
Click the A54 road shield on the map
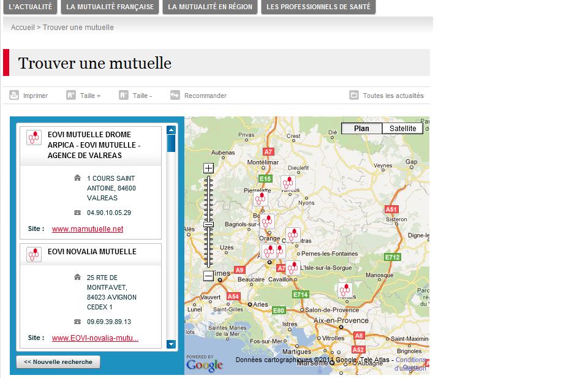click(x=233, y=297)
